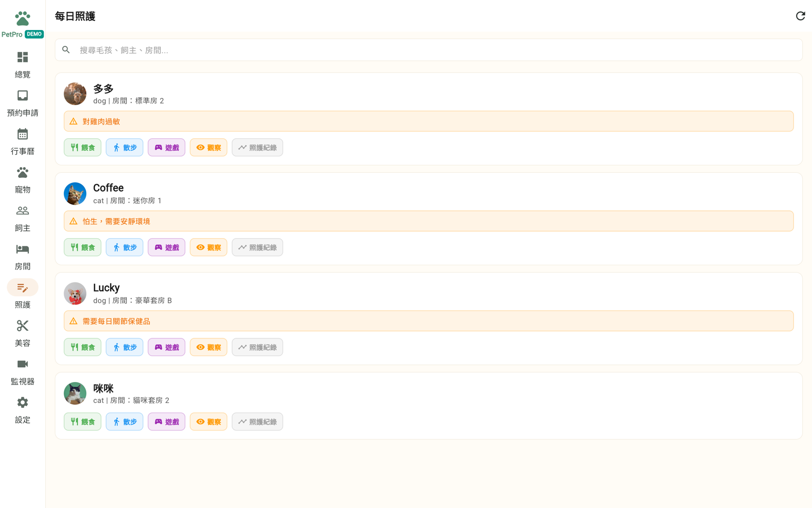Open 飼主 owners icon in sidebar
The image size is (812, 508).
coord(22,210)
